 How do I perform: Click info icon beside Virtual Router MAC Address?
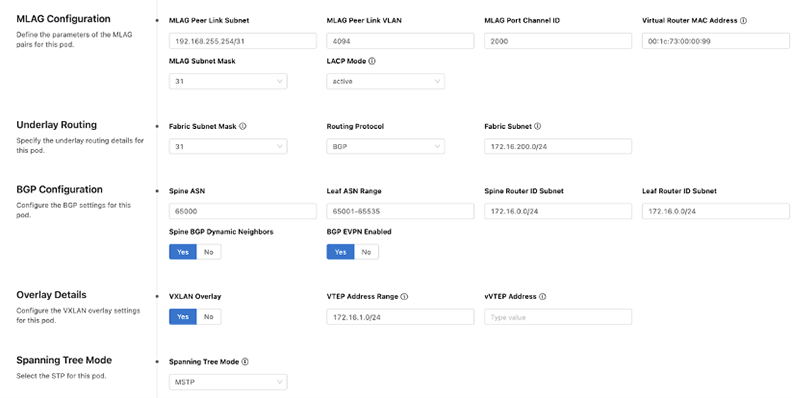coord(743,21)
